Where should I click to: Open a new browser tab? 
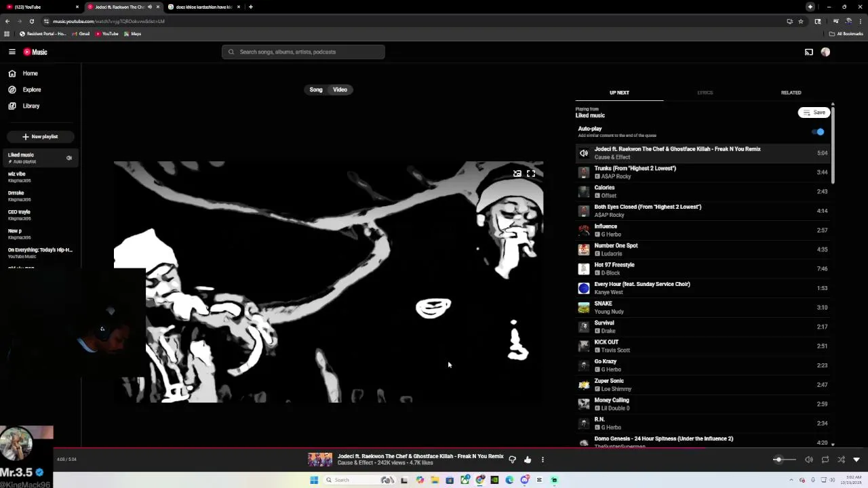click(251, 7)
